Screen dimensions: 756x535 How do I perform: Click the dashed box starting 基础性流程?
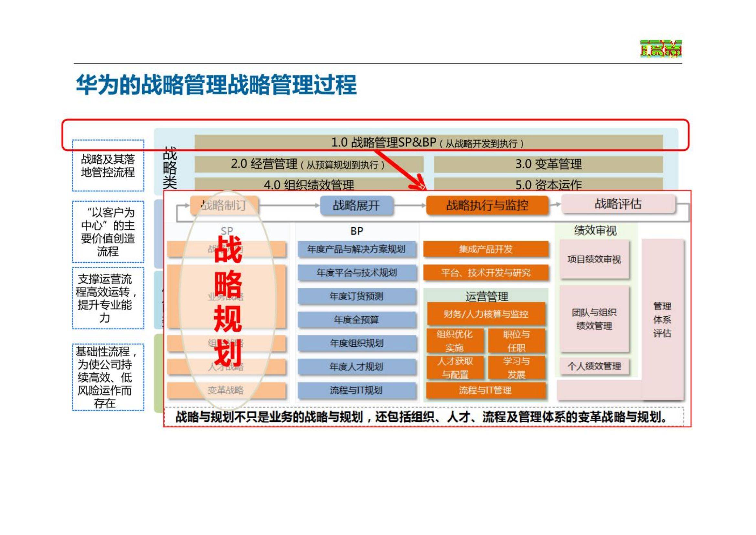point(108,377)
